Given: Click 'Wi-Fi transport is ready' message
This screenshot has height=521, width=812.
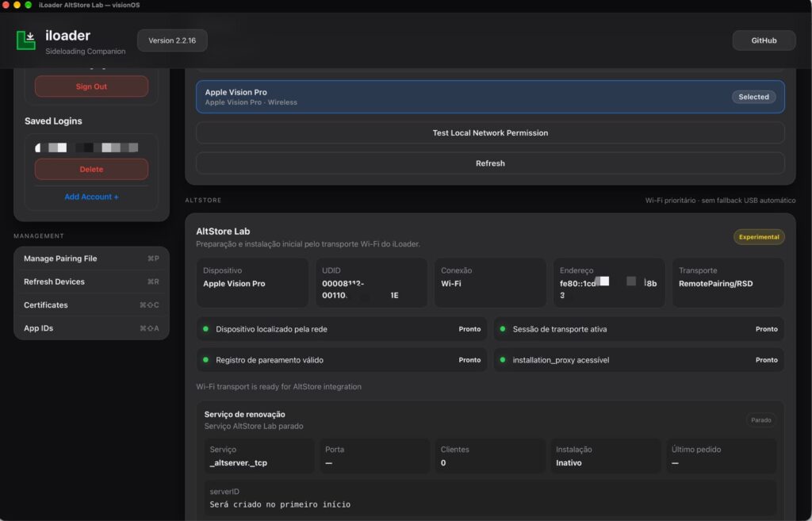Looking at the screenshot, I should point(278,386).
